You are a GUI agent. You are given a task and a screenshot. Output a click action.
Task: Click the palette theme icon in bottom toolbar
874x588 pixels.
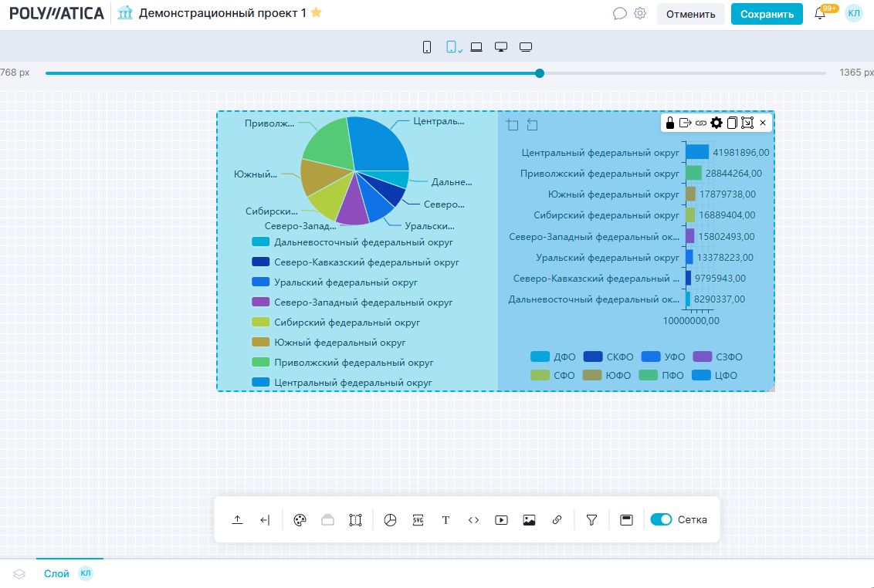[300, 520]
